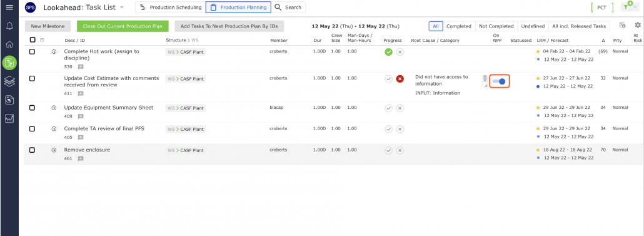Go to Home in the sidebar
This screenshot has width=644, height=236.
(x=9, y=44)
